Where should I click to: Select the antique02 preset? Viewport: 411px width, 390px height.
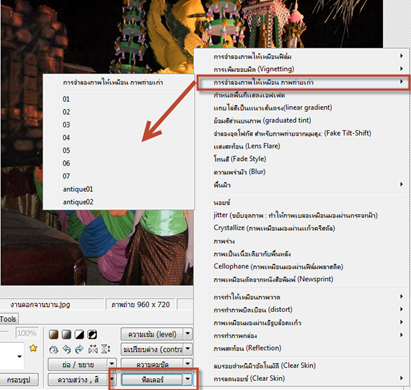[78, 202]
